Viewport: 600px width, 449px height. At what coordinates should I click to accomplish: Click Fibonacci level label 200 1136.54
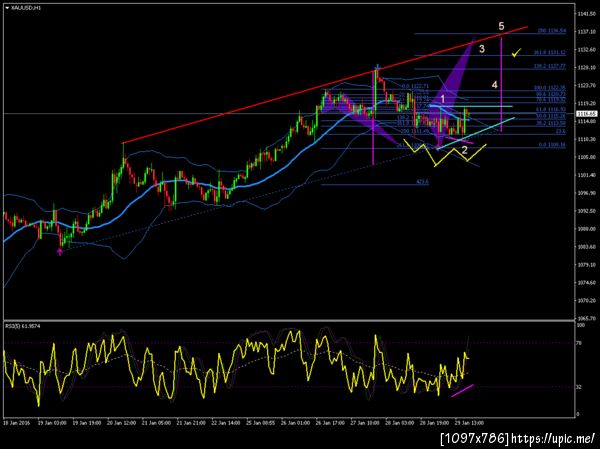pyautogui.click(x=551, y=31)
